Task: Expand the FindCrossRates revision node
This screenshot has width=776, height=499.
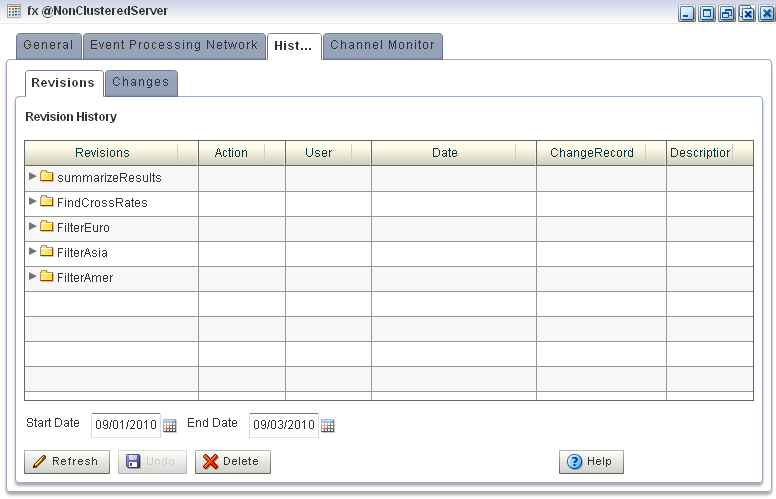Action: click(x=33, y=202)
